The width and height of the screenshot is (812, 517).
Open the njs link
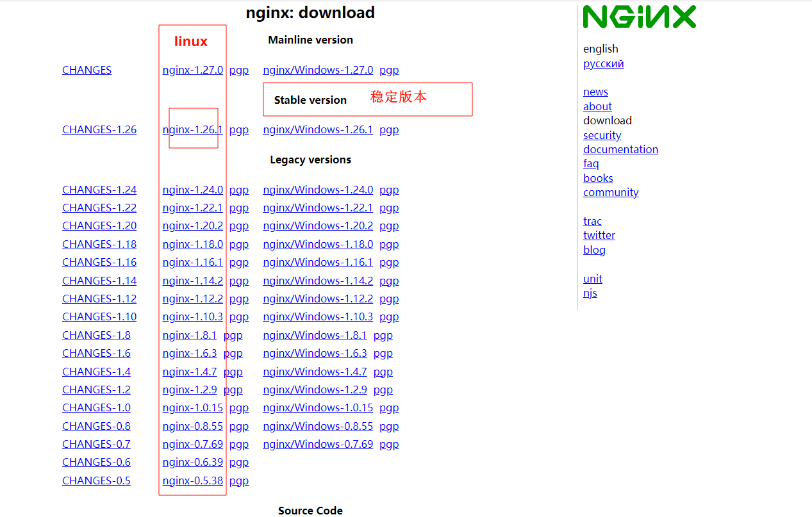click(x=590, y=293)
